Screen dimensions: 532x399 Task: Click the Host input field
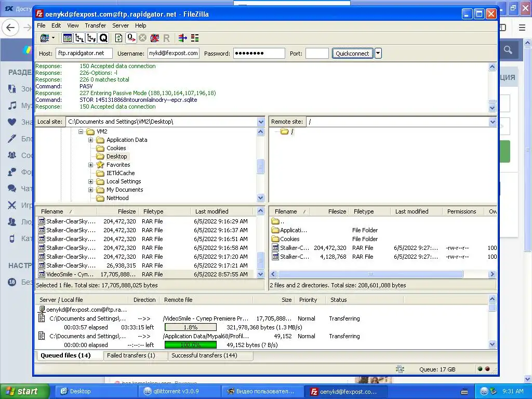84,54
